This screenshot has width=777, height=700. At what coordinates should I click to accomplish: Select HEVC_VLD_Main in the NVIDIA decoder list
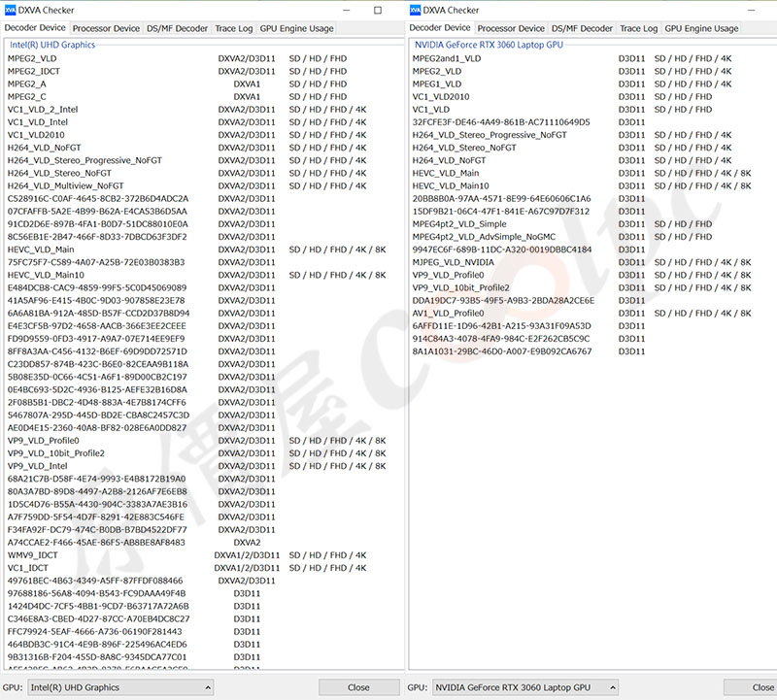click(582, 174)
